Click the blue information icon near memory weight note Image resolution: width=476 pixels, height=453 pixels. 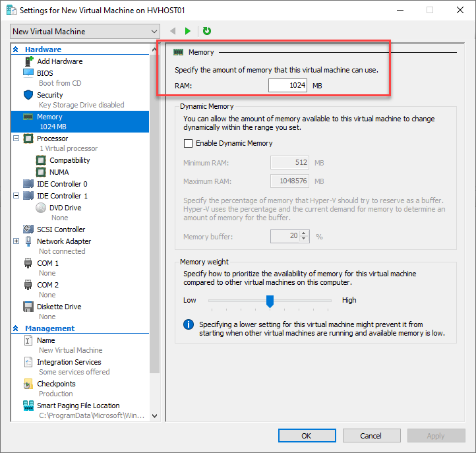[x=189, y=324]
